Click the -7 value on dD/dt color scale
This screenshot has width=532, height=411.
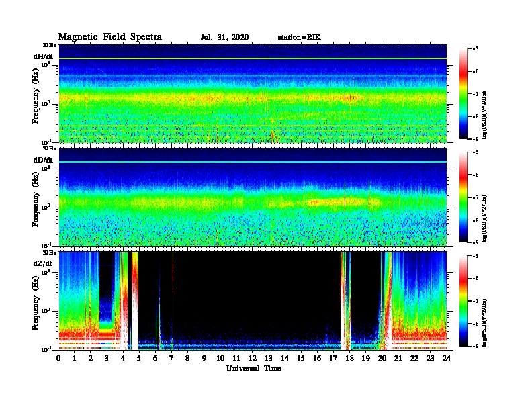point(476,197)
